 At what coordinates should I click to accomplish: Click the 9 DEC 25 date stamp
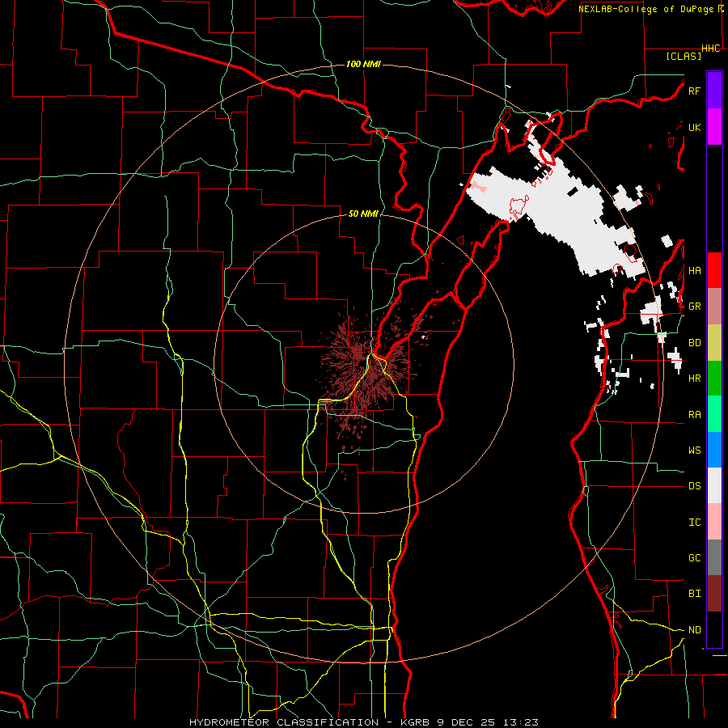point(467,722)
